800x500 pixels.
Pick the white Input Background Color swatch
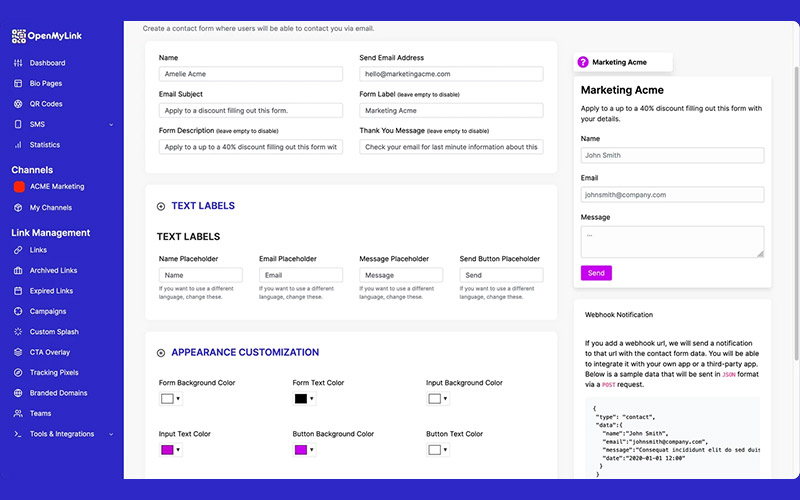click(435, 399)
